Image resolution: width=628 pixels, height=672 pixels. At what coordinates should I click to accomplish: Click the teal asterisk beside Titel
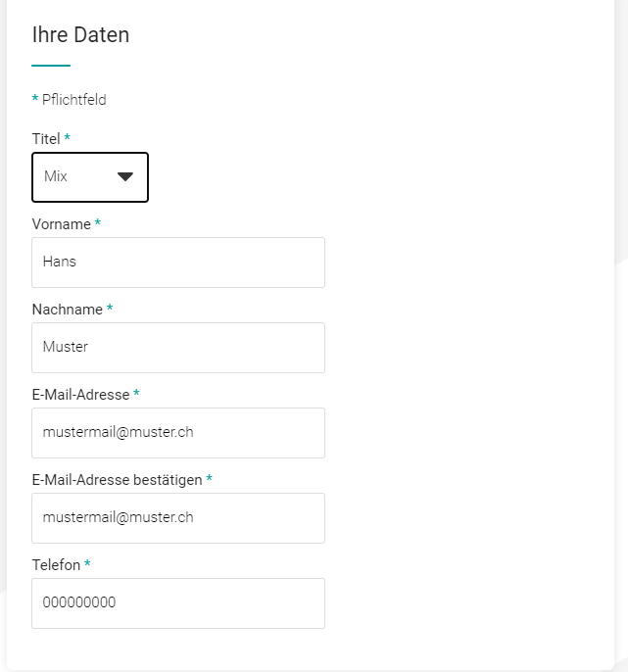point(67,137)
